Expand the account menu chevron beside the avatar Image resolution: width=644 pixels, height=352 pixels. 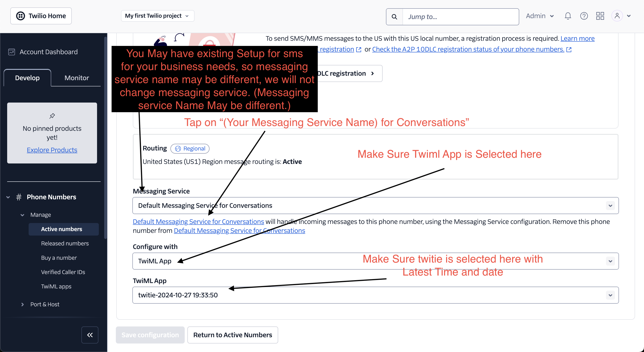pyautogui.click(x=629, y=16)
